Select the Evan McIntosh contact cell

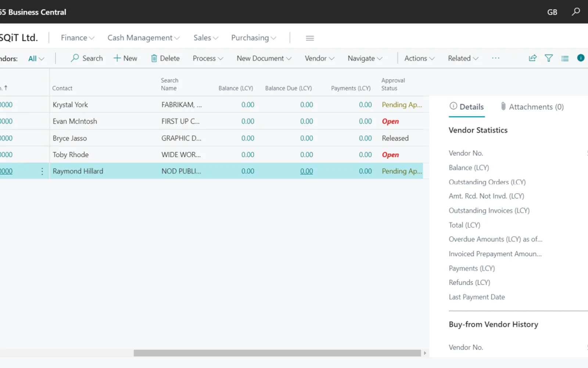pyautogui.click(x=75, y=121)
